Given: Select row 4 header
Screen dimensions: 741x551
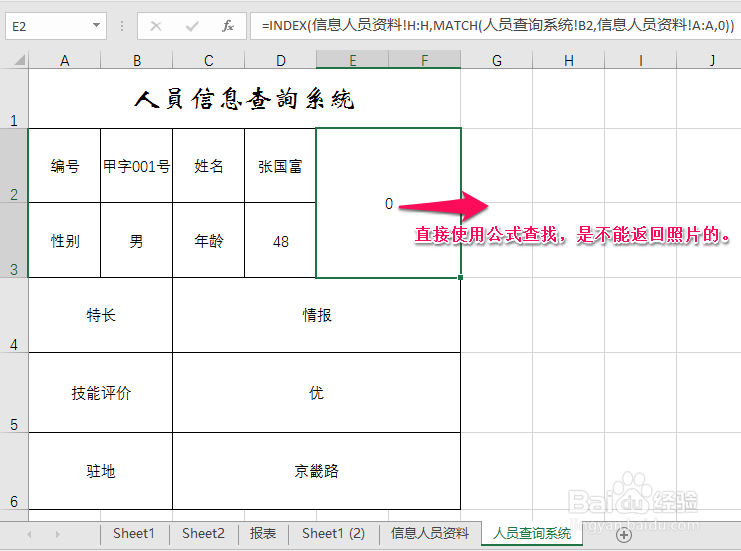Looking at the screenshot, I should click(x=14, y=315).
